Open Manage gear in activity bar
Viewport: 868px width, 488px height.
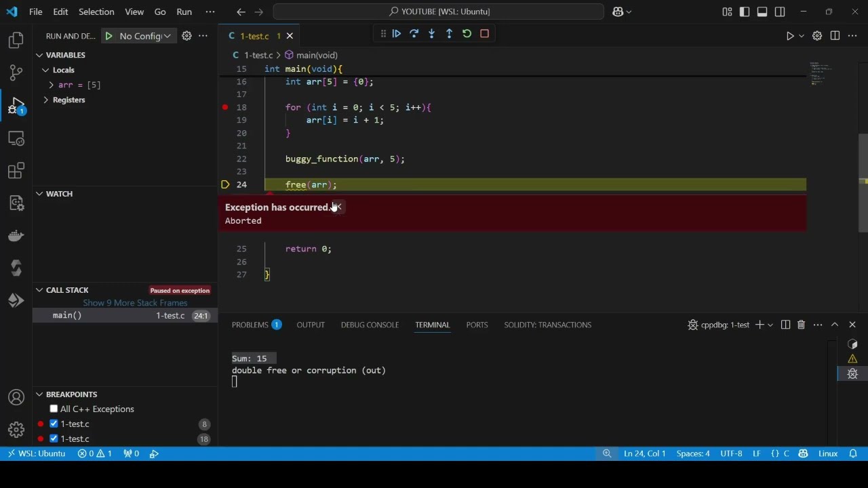pyautogui.click(x=16, y=430)
